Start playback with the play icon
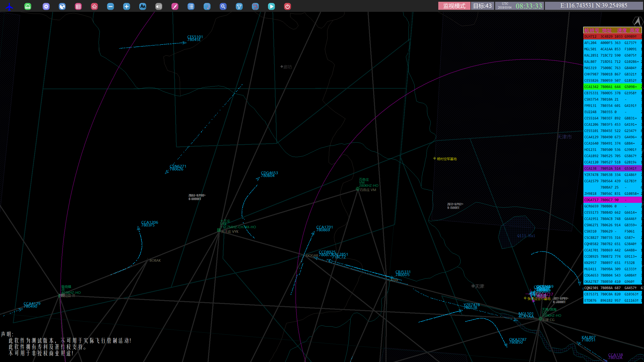Screen dimensions: 644x362 click(x=271, y=6)
